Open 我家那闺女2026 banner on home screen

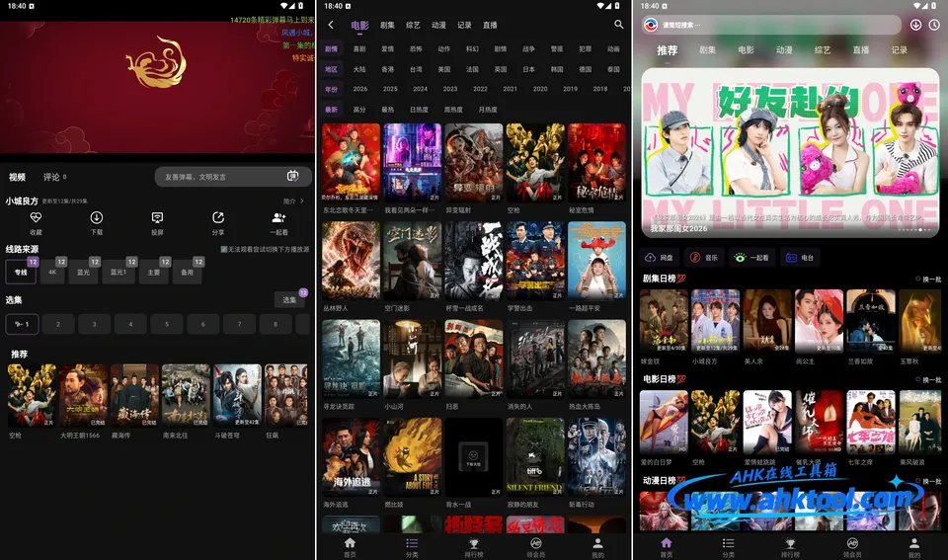(790, 152)
